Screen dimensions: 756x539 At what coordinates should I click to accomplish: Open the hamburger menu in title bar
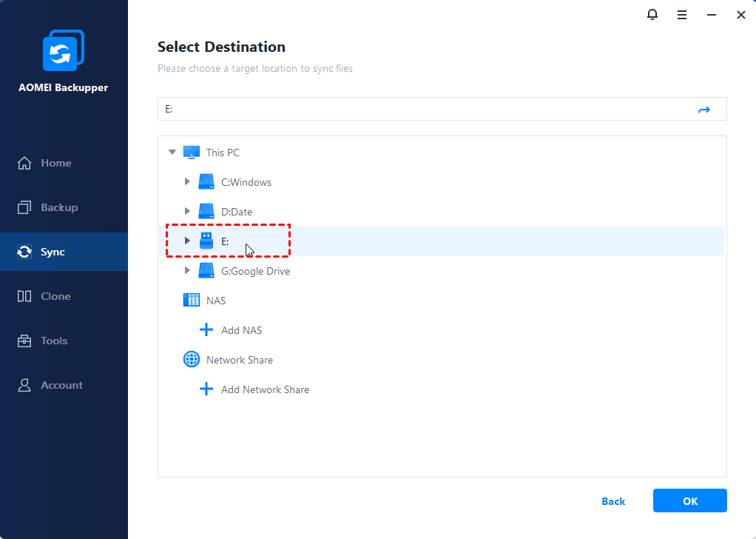[x=682, y=14]
